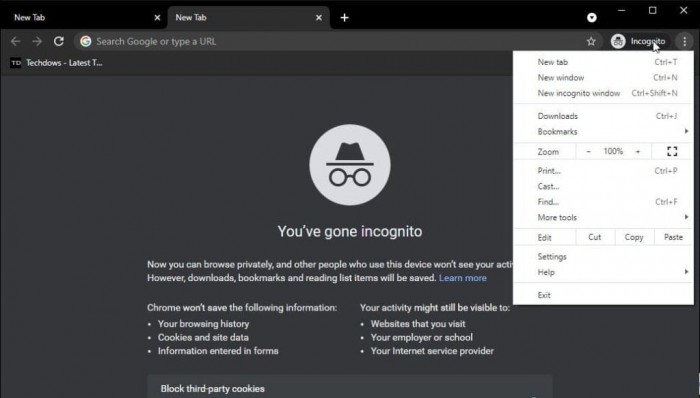Open Settings from the menu

click(x=603, y=257)
